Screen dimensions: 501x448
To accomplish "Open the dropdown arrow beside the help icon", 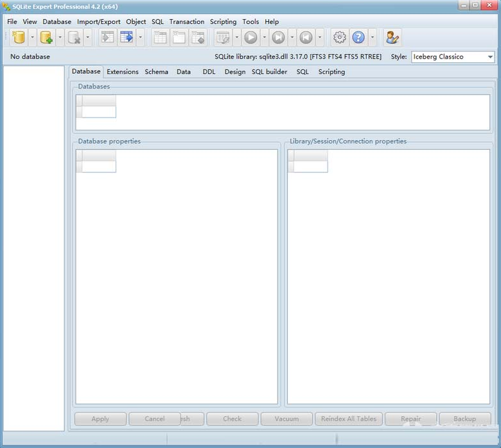I will [x=373, y=38].
